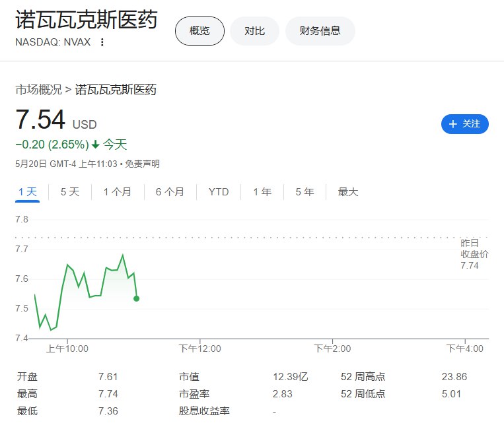Click the 上午10:00 axis label
This screenshot has height=431, width=504.
pyautogui.click(x=67, y=348)
